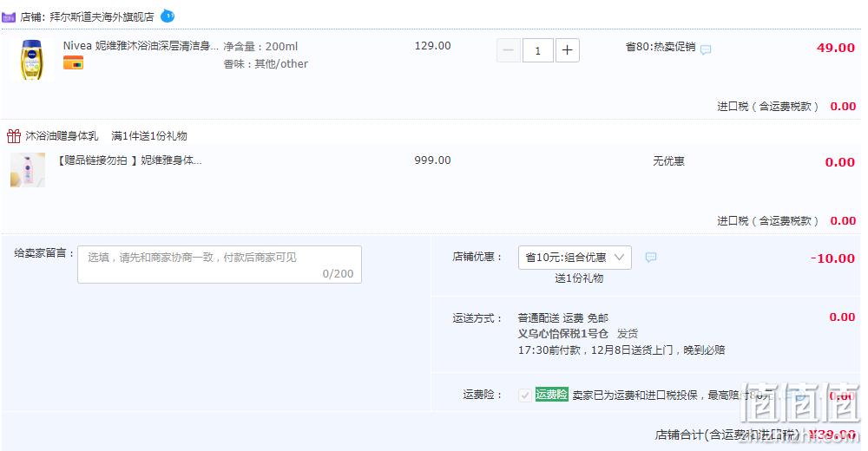Viewport: 868px width, 451px height.
Task: Toggle the 运费险 freight insurance checkbox
Action: pyautogui.click(x=525, y=395)
